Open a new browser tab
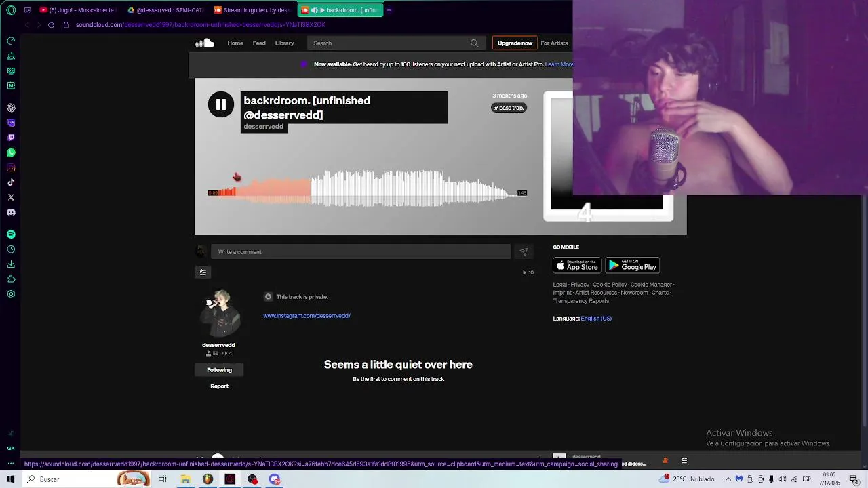The height and width of the screenshot is (488, 868). click(389, 10)
